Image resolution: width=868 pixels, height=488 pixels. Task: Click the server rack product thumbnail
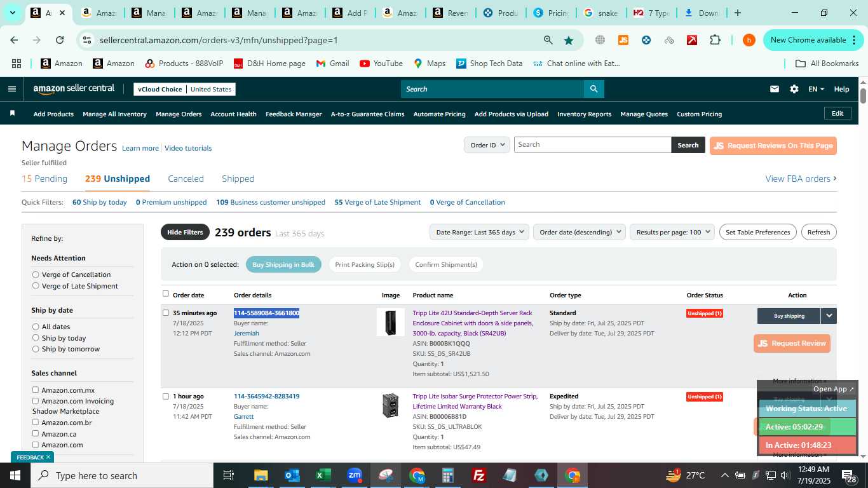pos(390,322)
